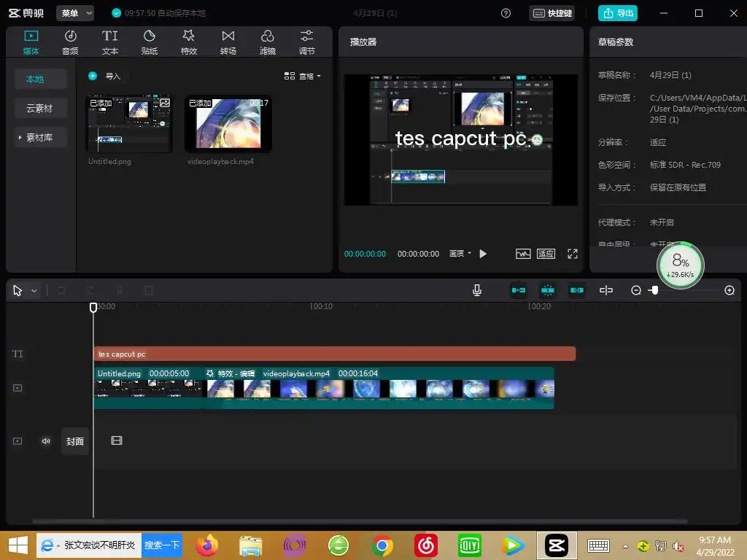This screenshot has height=560, width=747.
Task: Open NetEase Cloud Music from taskbar
Action: point(426,545)
